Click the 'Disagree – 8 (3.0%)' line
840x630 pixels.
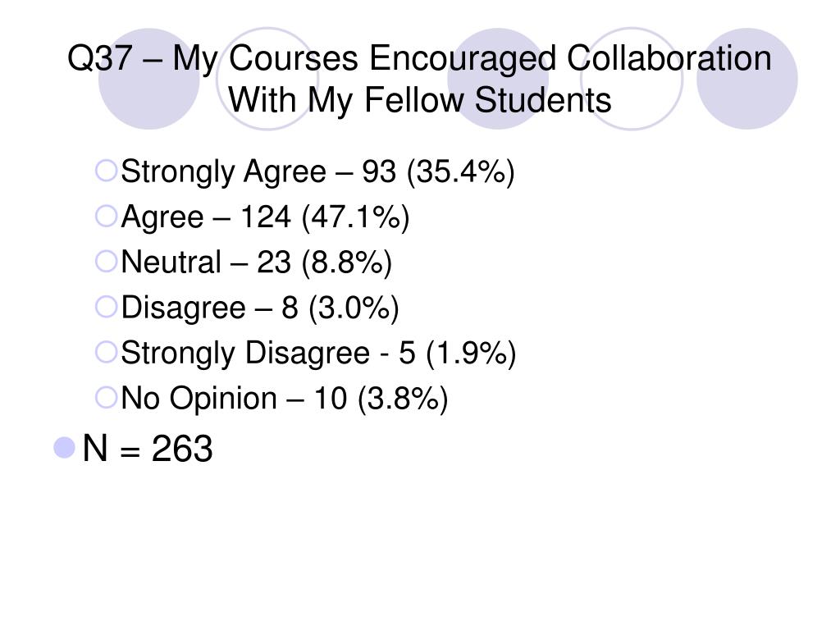260,308
